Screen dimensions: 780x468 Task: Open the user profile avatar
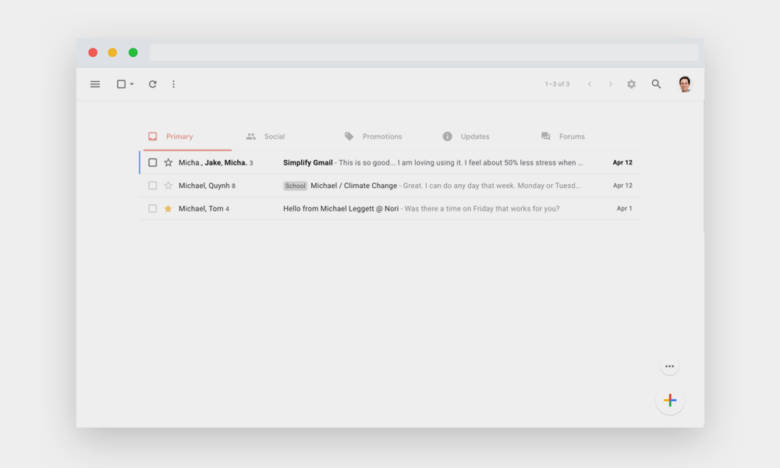[x=684, y=84]
